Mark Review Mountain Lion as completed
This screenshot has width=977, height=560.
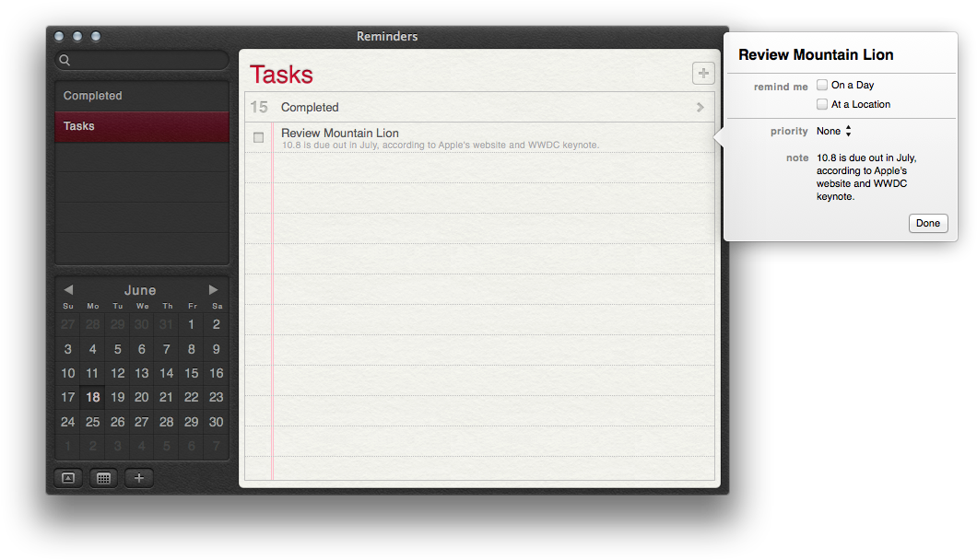point(259,137)
